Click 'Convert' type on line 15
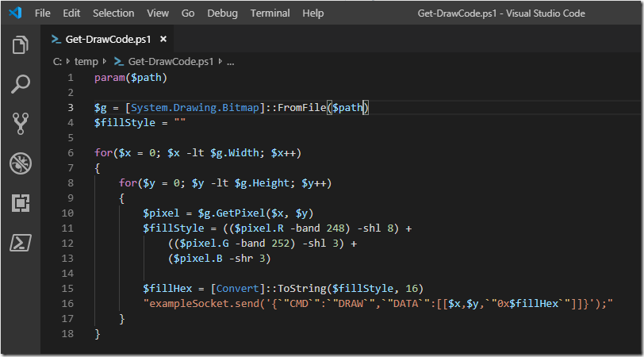The width and height of the screenshot is (644, 357). 238,289
